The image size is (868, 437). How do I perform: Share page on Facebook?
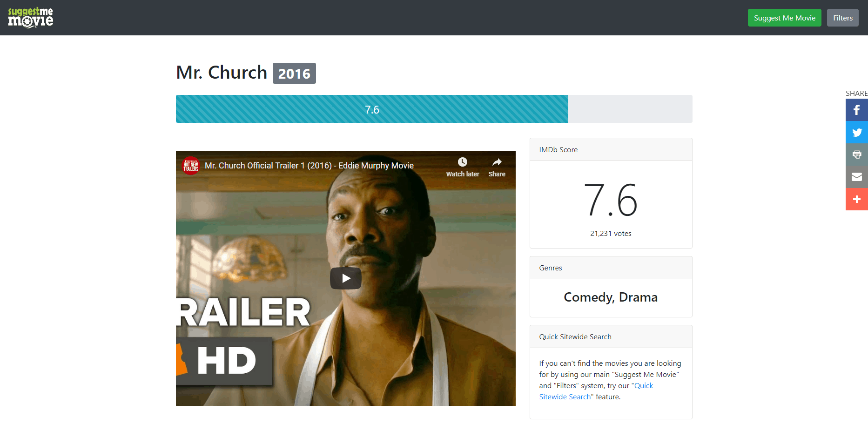(856, 110)
